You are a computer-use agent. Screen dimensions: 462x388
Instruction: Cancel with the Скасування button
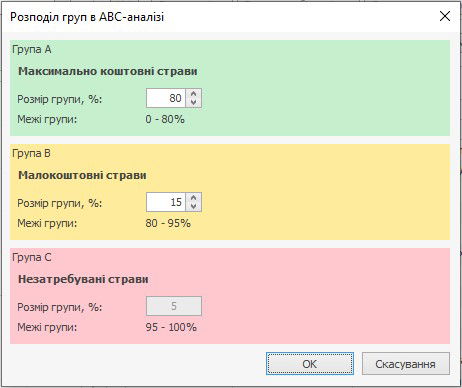point(406,364)
